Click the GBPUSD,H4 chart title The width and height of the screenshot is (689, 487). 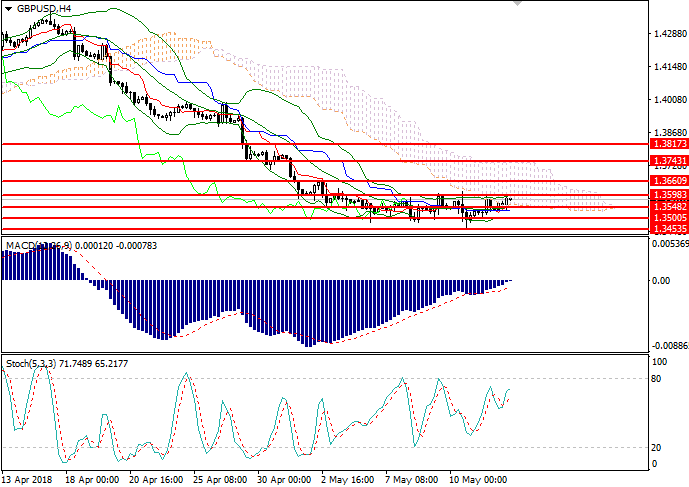click(x=45, y=8)
